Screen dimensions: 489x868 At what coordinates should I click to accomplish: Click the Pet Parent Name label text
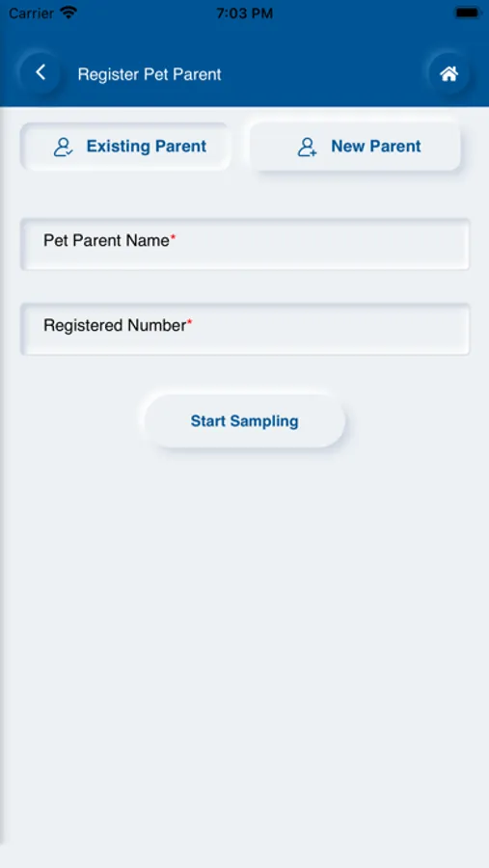pos(106,241)
